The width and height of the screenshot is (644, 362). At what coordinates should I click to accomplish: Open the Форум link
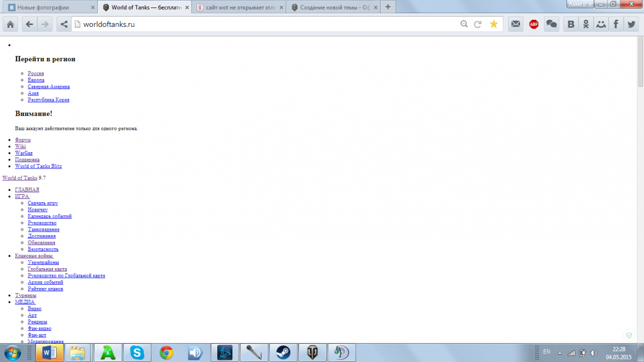coord(23,139)
